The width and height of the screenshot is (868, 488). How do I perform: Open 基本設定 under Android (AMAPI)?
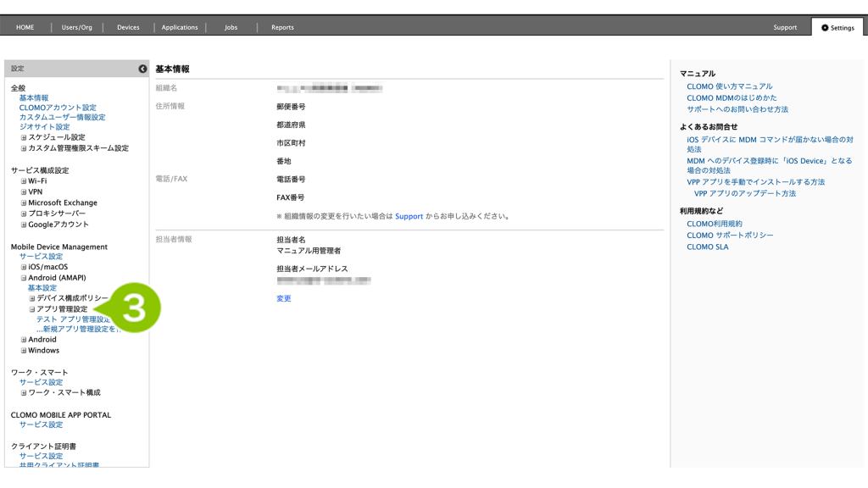pos(42,288)
